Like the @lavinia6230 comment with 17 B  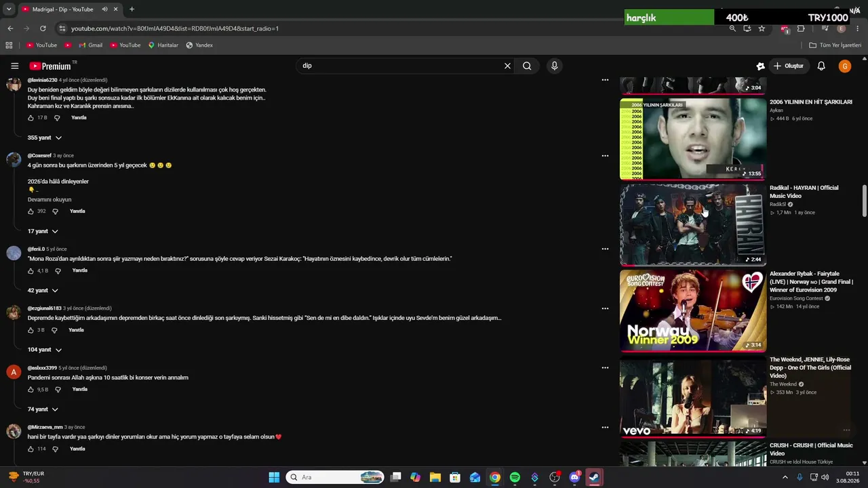(x=31, y=118)
